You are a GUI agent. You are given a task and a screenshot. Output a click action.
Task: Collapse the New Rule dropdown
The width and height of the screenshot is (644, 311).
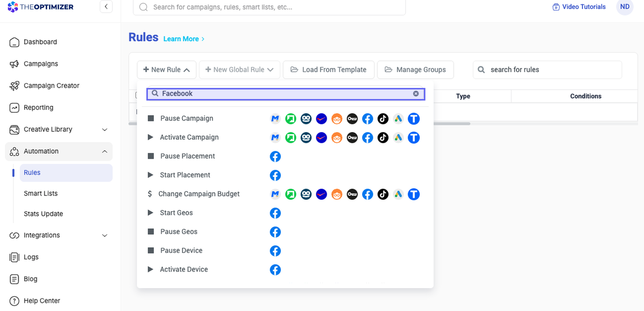coord(167,70)
